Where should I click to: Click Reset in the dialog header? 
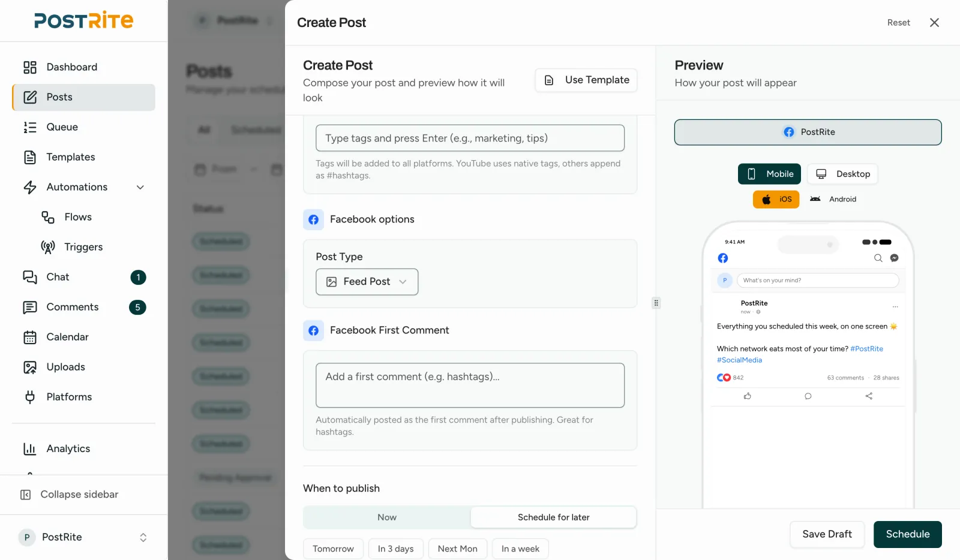click(899, 23)
